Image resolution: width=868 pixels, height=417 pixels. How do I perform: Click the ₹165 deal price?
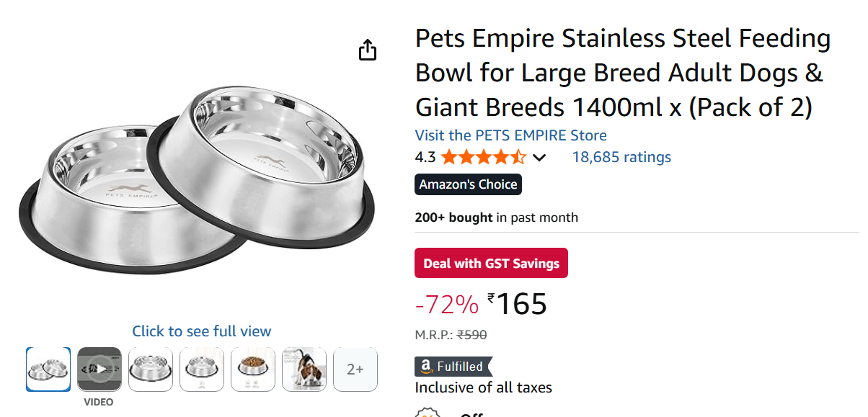518,304
